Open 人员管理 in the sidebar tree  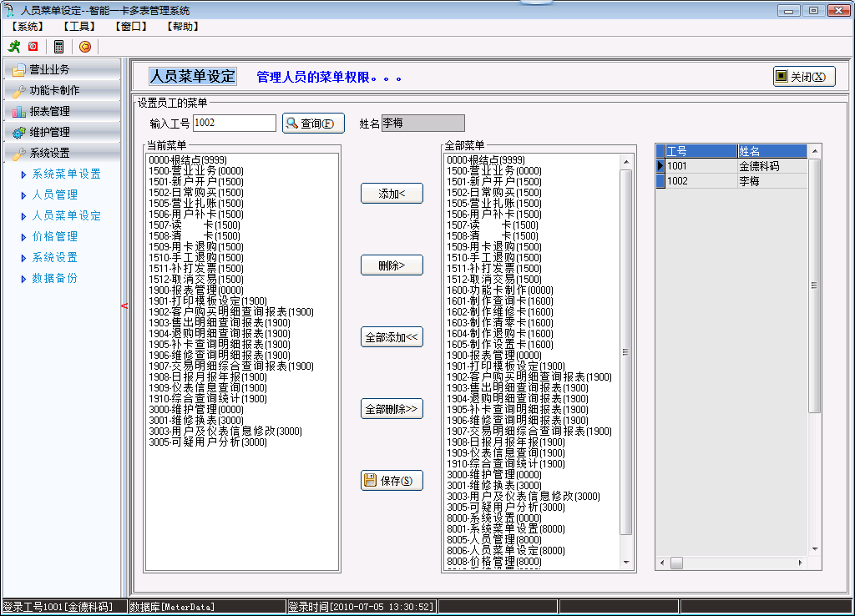[x=54, y=194]
